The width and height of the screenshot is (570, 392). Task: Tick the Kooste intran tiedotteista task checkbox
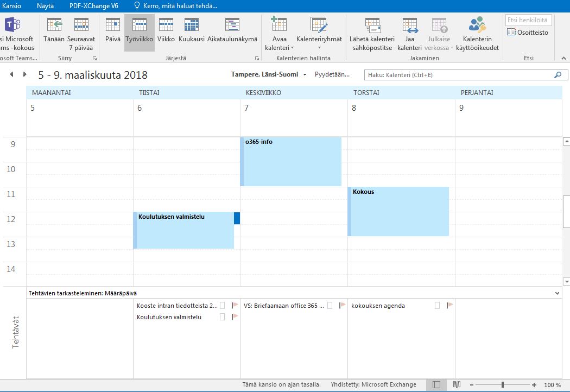[x=222, y=306]
